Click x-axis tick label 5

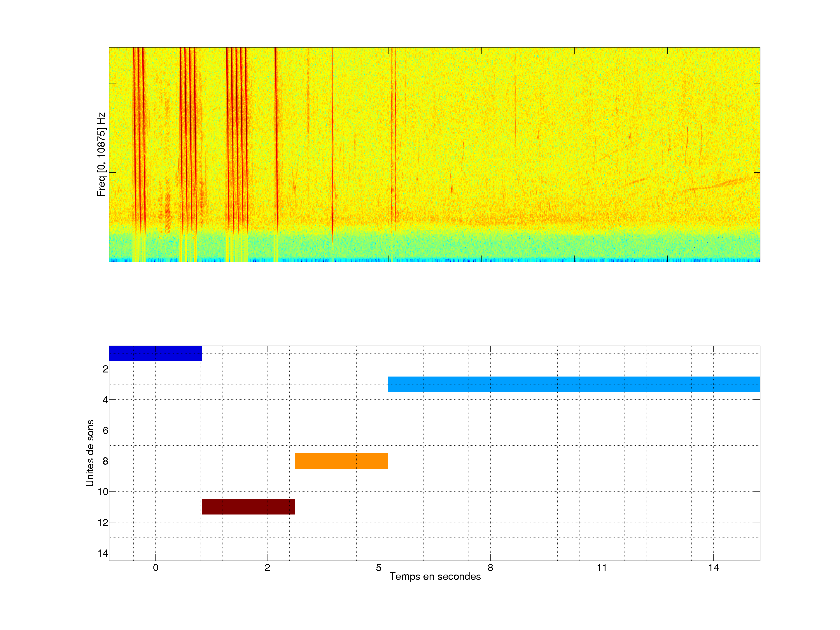[379, 568]
